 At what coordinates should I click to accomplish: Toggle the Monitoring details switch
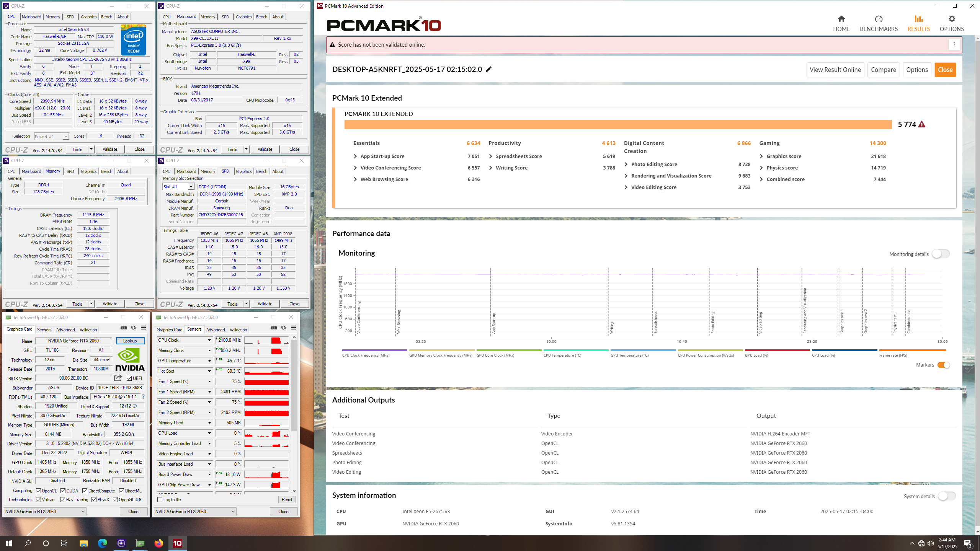pos(941,254)
